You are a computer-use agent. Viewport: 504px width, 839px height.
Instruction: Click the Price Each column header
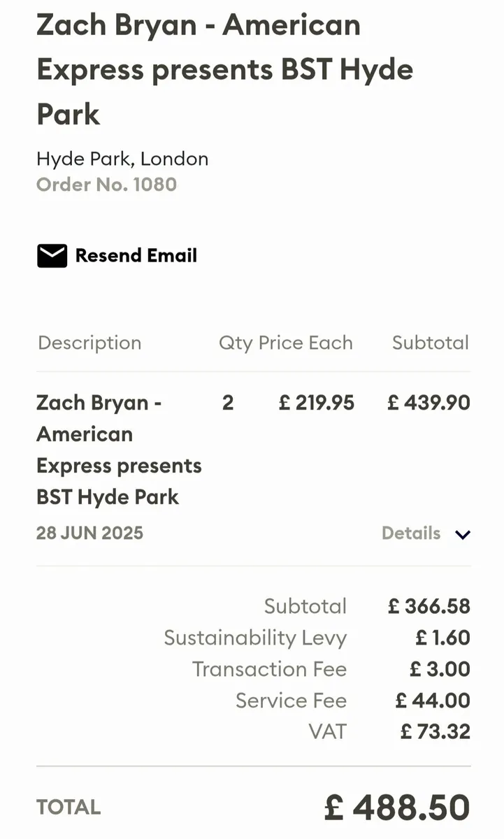[x=305, y=343]
